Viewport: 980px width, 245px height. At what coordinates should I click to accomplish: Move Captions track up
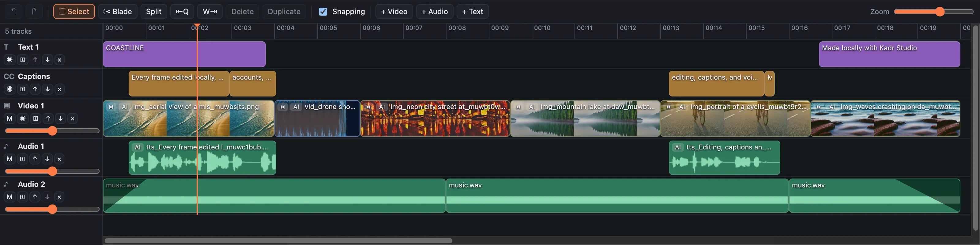(35, 89)
